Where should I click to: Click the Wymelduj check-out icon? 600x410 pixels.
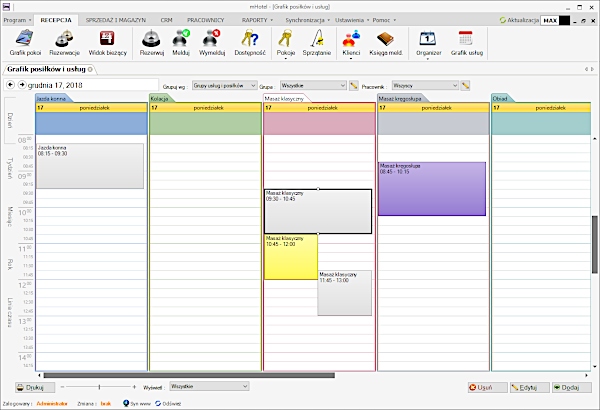click(x=212, y=41)
